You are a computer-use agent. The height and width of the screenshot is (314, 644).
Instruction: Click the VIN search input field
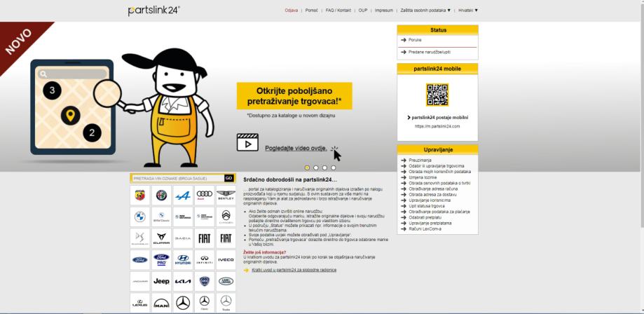(x=177, y=178)
